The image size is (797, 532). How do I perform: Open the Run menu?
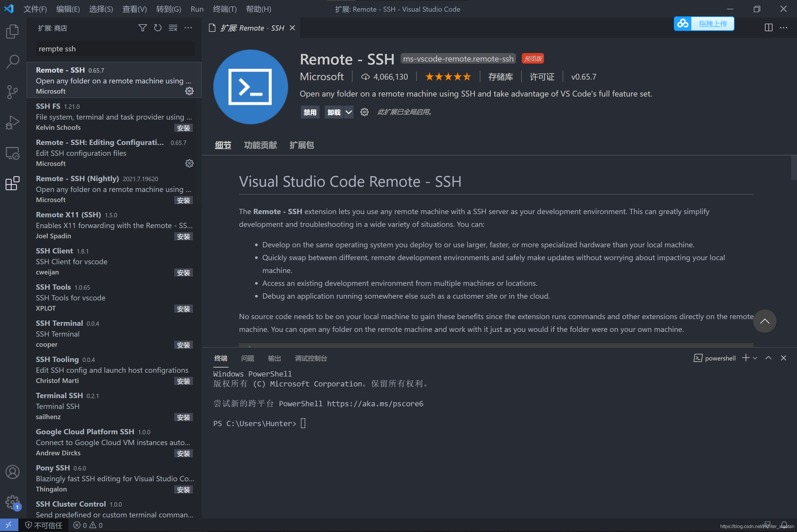coord(197,9)
